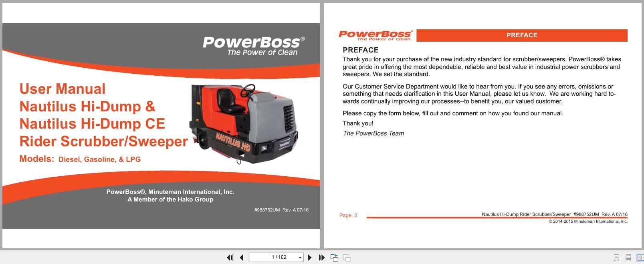Switch to two-page facing view

(x=640, y=258)
